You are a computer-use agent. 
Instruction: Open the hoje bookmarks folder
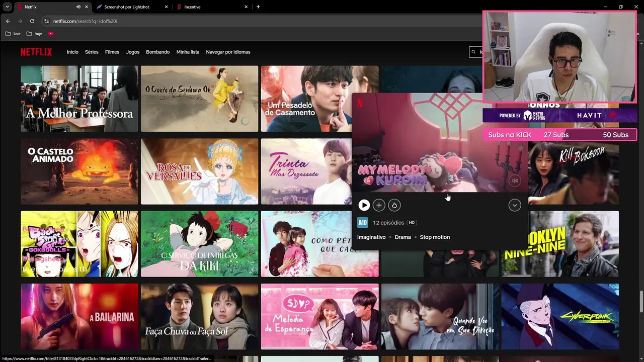point(34,34)
